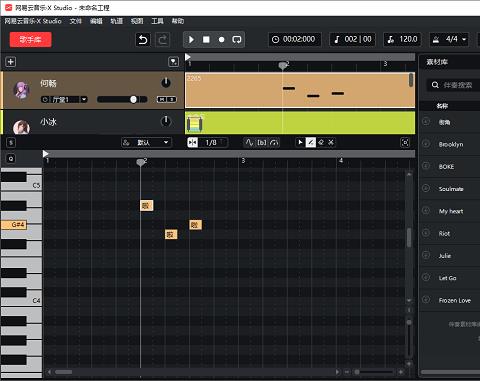
Task: Open the 轨道 menu
Action: point(117,21)
